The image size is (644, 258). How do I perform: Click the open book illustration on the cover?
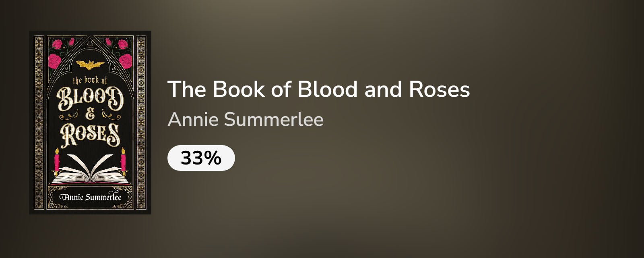click(x=90, y=169)
